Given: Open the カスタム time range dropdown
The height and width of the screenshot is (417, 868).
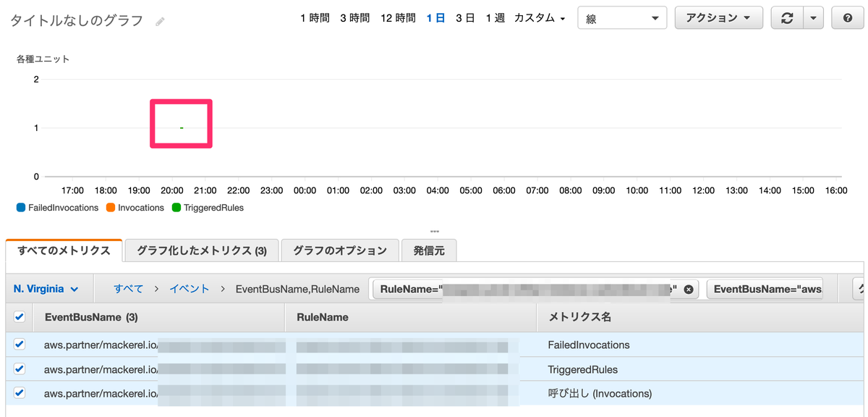Looking at the screenshot, I should click(537, 18).
